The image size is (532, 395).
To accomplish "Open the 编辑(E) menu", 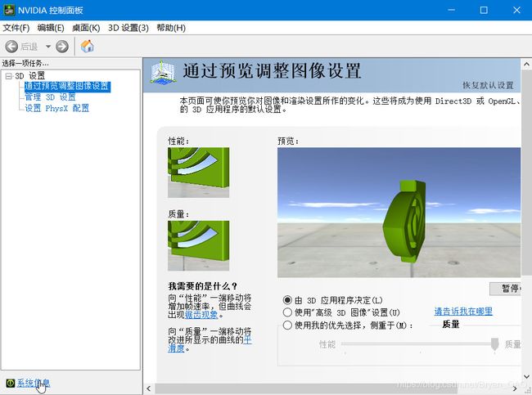I will pyautogui.click(x=51, y=28).
